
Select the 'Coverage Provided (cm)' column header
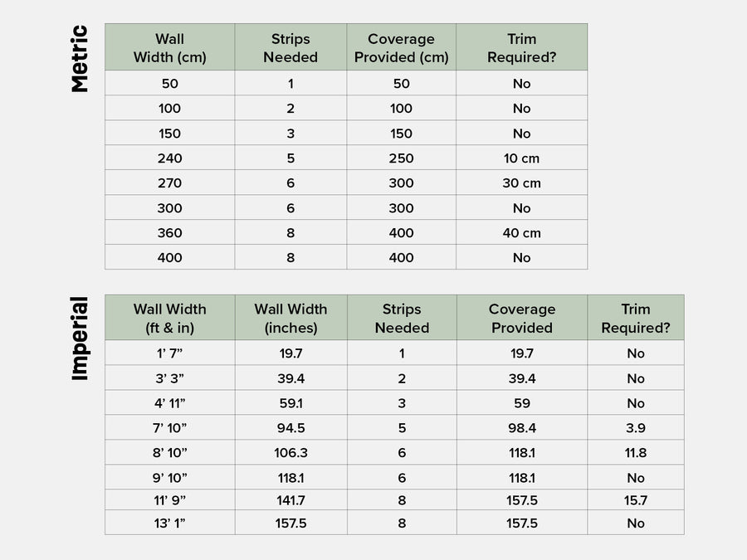point(401,48)
